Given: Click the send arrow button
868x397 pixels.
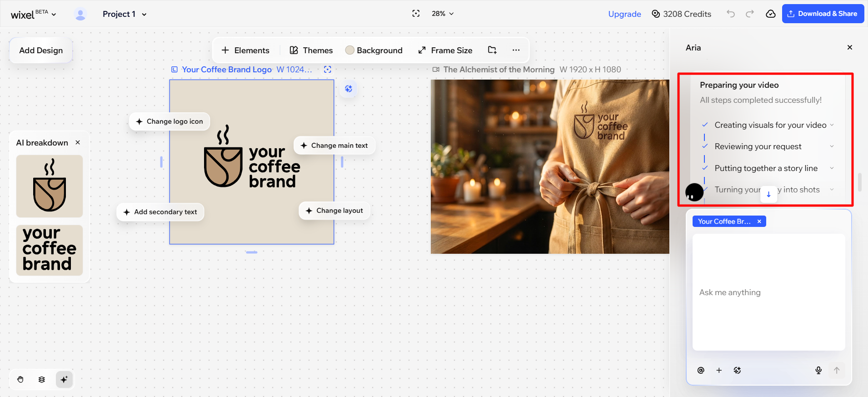Looking at the screenshot, I should pos(837,370).
